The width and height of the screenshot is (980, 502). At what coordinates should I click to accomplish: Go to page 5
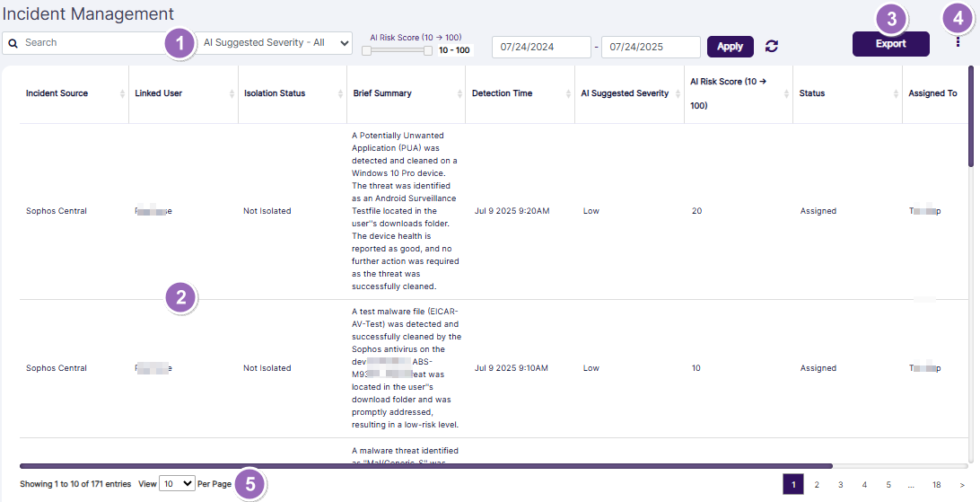pyautogui.click(x=888, y=485)
